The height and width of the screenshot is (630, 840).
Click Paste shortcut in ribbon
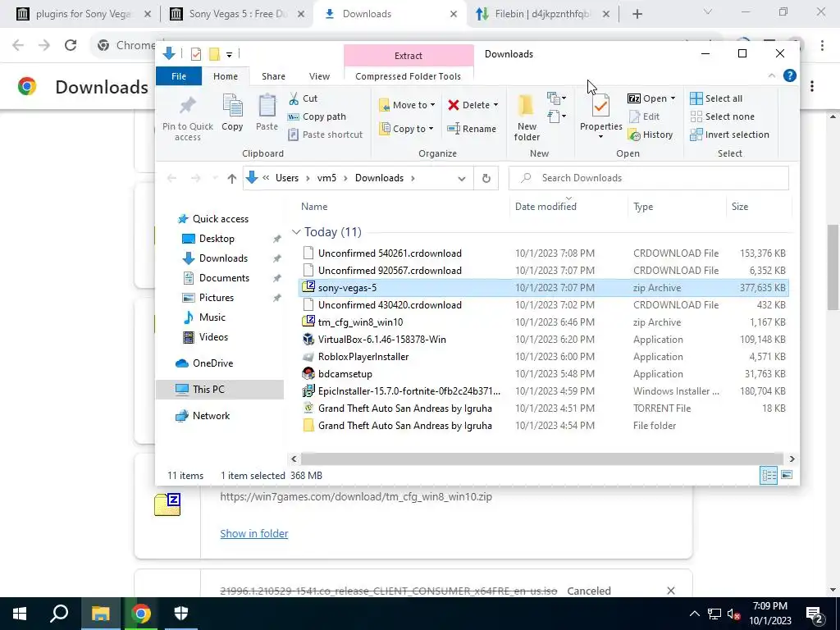[x=325, y=135]
